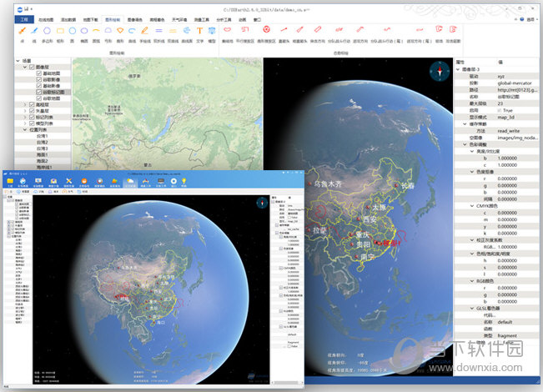
Task: Toggle the 基础地图 layer checkbox
Action: tap(39, 74)
